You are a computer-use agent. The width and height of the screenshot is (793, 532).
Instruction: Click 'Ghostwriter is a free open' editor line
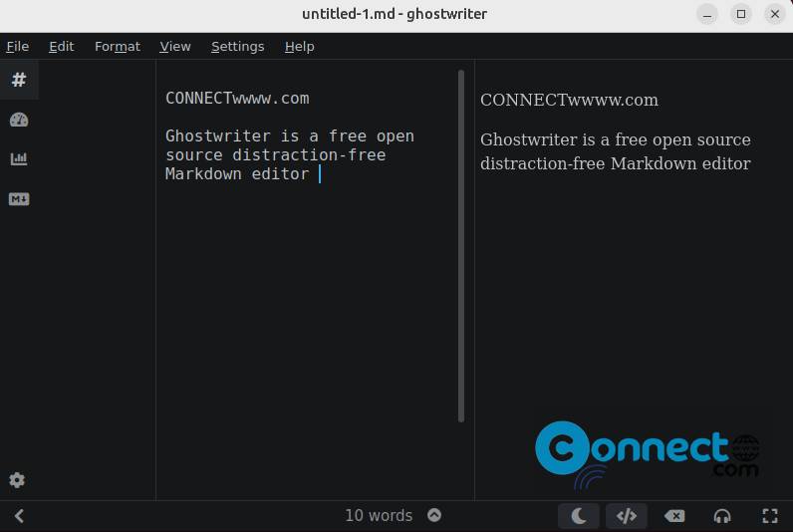[x=290, y=136]
